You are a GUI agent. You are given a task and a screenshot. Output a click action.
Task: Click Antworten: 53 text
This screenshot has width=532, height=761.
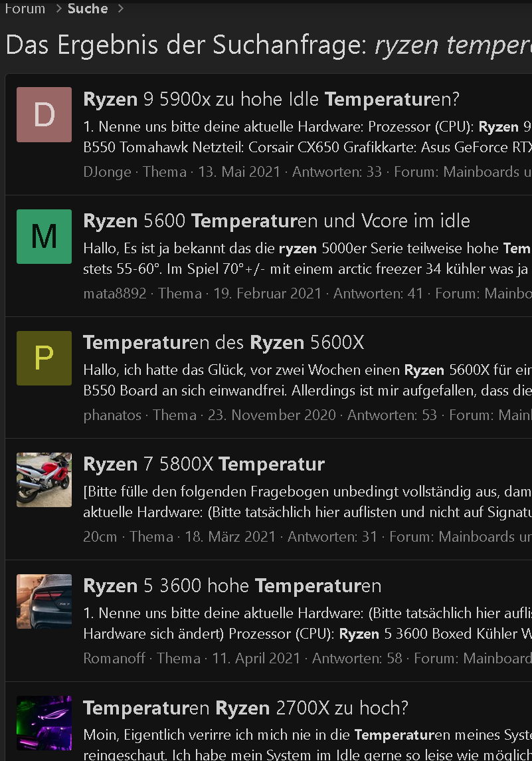click(x=393, y=415)
